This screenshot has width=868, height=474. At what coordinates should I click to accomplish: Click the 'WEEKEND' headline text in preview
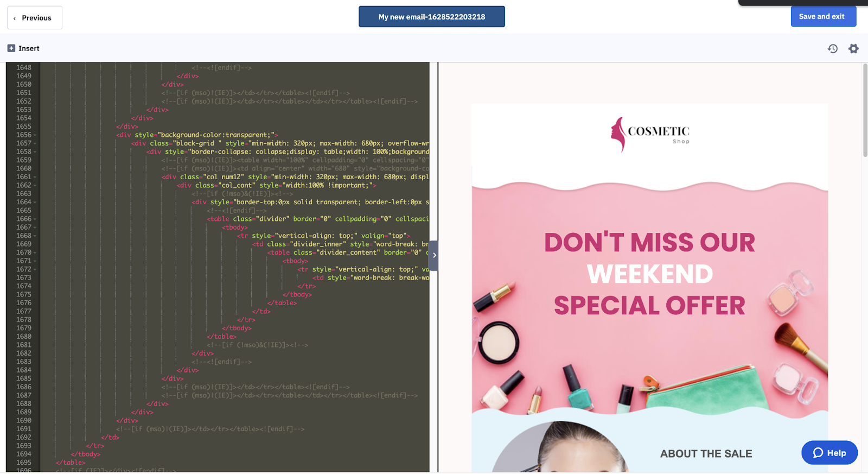click(x=650, y=274)
